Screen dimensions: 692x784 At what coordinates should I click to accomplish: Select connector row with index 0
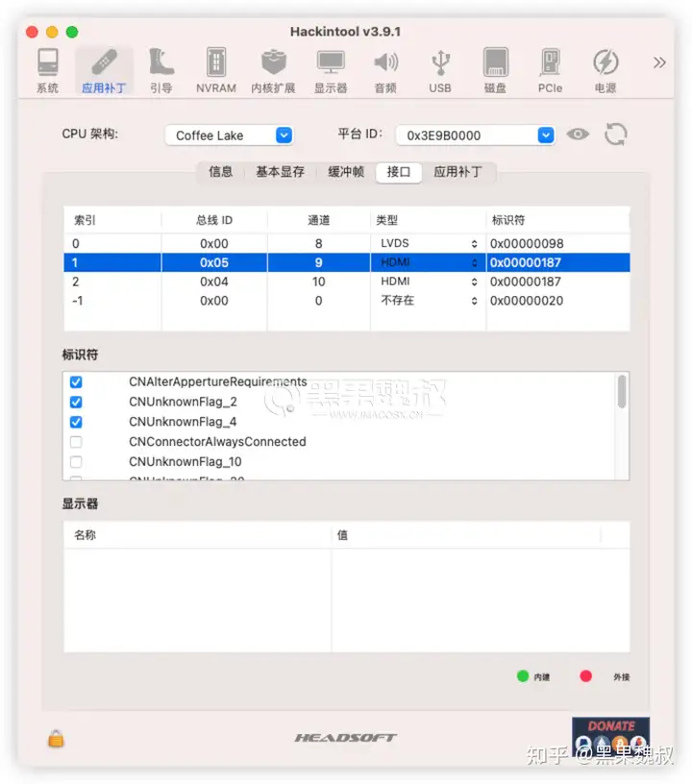pyautogui.click(x=347, y=243)
